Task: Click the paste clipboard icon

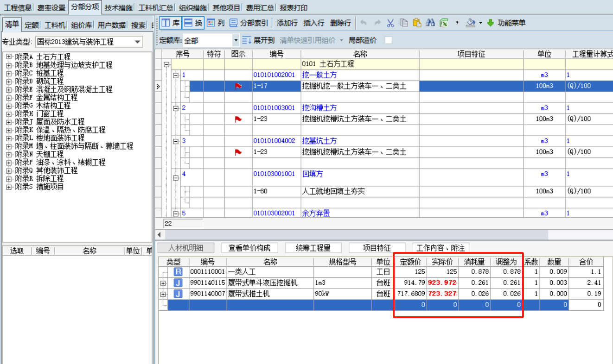Action: pos(417,23)
